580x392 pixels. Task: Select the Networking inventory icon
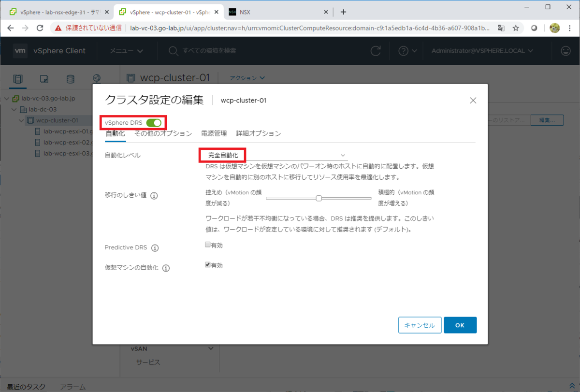pyautogui.click(x=97, y=79)
